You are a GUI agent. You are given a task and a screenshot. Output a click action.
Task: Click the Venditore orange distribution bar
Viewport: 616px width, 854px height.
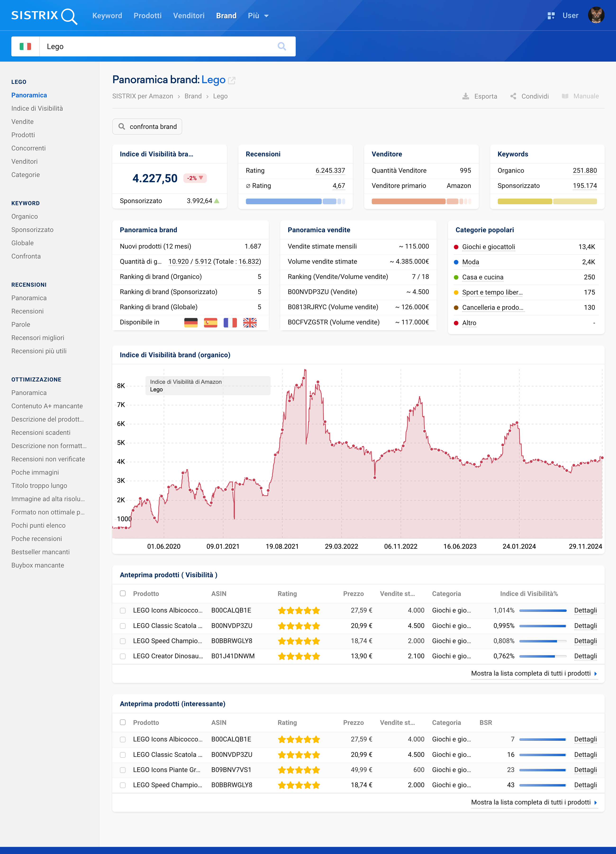coord(421,201)
